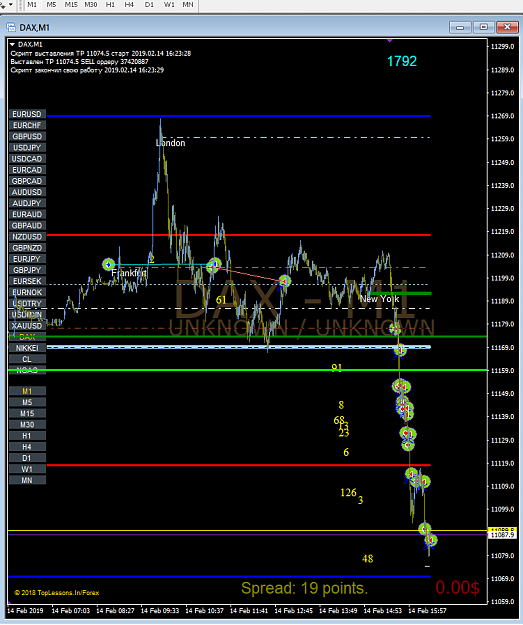Click the yellow 48 label on the chart
Image resolution: width=523 pixels, height=625 pixels.
pyautogui.click(x=368, y=559)
